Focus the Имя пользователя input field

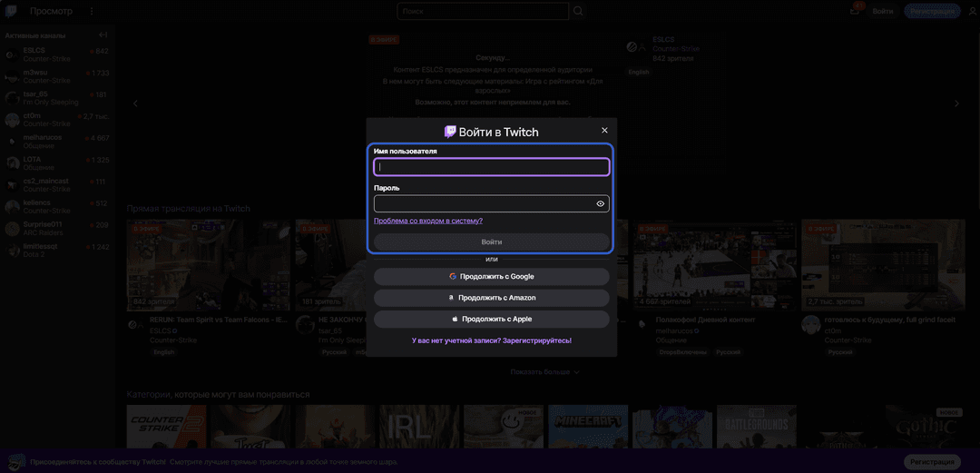(x=491, y=167)
